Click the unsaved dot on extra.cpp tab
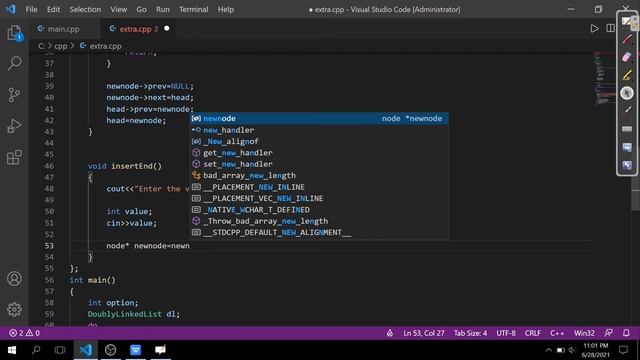This screenshot has height=360, width=640. (167, 29)
